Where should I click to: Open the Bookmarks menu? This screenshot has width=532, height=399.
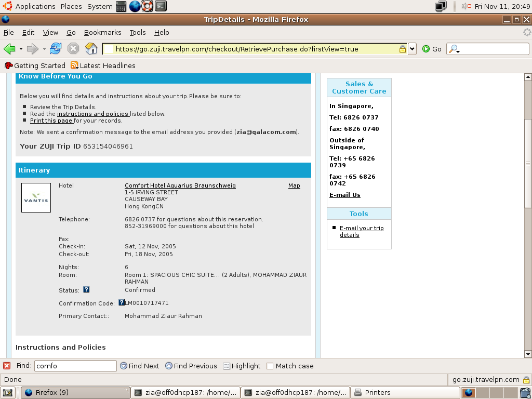[x=102, y=33]
